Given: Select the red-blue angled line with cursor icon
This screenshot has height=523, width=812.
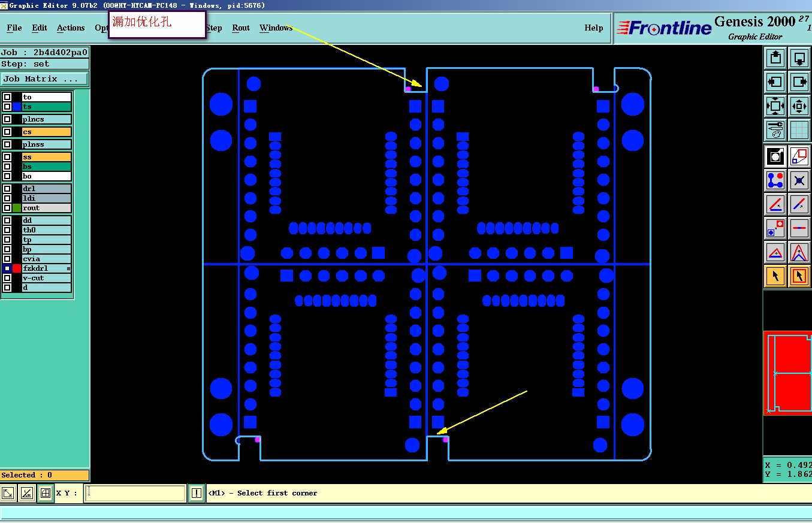Looking at the screenshot, I should [775, 204].
